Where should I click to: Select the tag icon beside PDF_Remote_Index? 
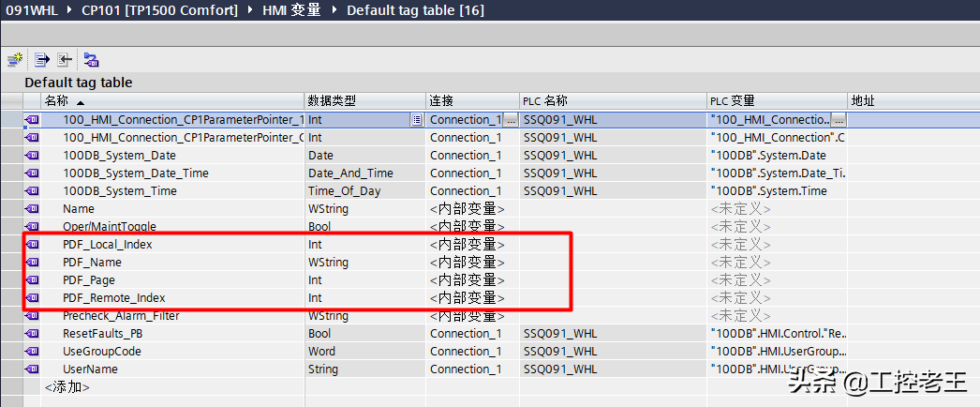click(32, 297)
